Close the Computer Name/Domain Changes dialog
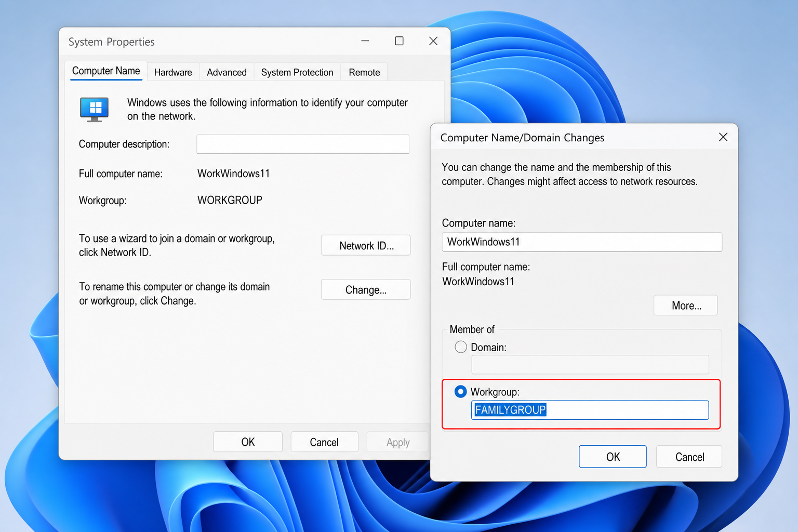 (x=723, y=137)
